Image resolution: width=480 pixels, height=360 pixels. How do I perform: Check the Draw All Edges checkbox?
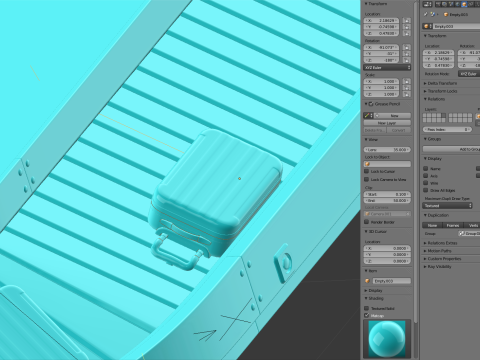[x=426, y=190]
